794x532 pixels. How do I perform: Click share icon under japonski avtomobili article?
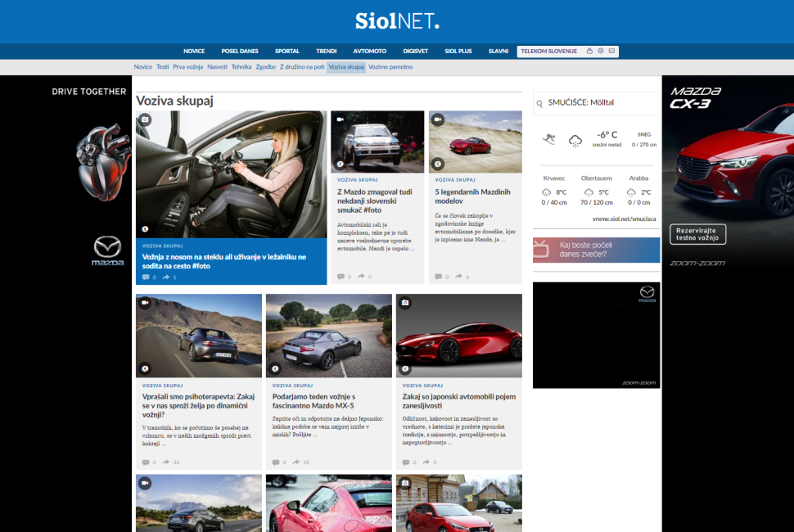coord(426,462)
